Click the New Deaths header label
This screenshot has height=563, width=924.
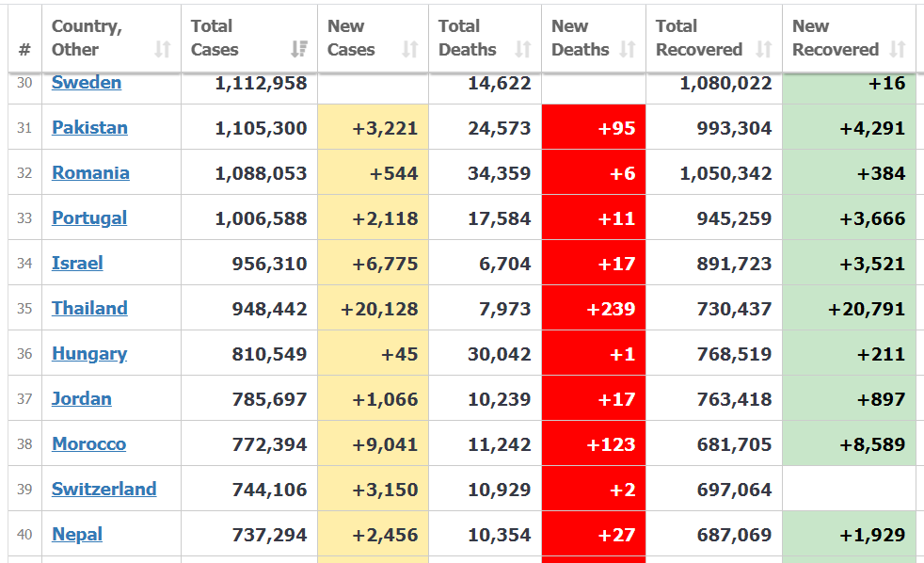(580, 38)
